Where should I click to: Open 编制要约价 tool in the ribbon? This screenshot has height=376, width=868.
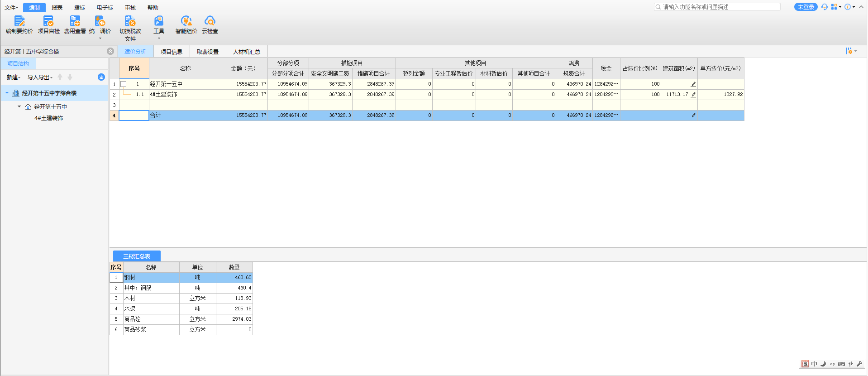19,25
